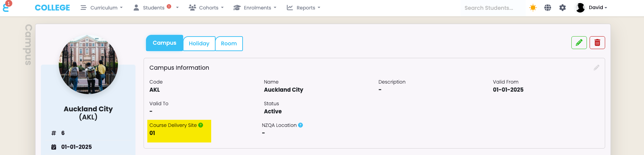
Task: Click the grey pencil in Campus Information
Action: click(x=596, y=68)
